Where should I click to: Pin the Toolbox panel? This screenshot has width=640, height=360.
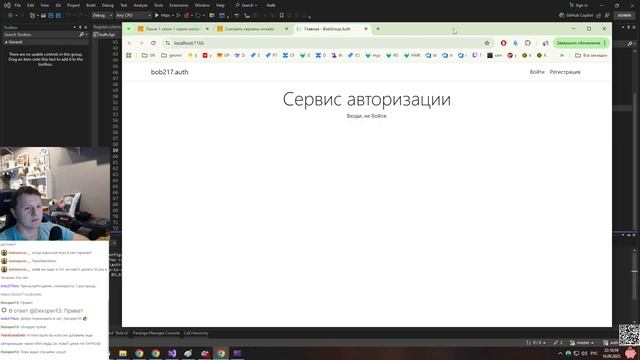click(x=80, y=27)
